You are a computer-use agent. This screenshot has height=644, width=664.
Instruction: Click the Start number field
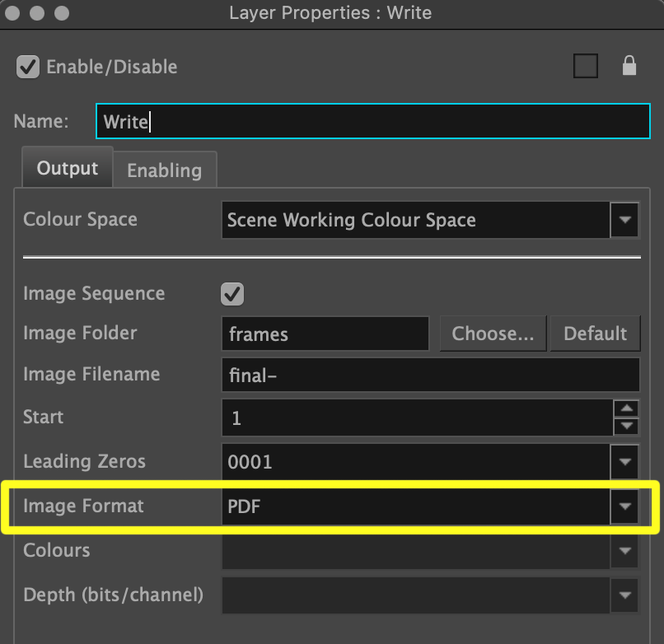416,418
